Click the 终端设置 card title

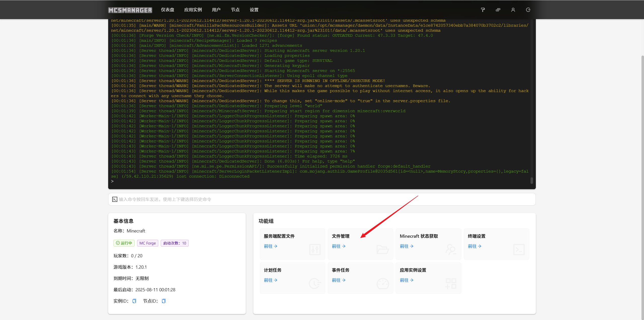[477, 236]
